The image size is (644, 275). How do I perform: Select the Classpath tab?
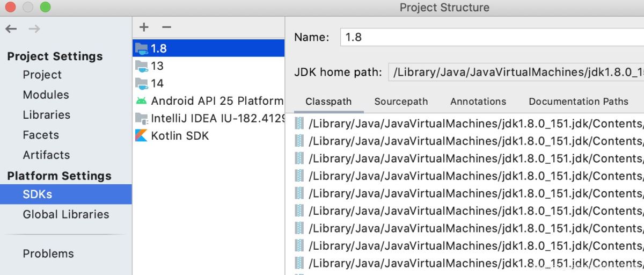point(328,102)
